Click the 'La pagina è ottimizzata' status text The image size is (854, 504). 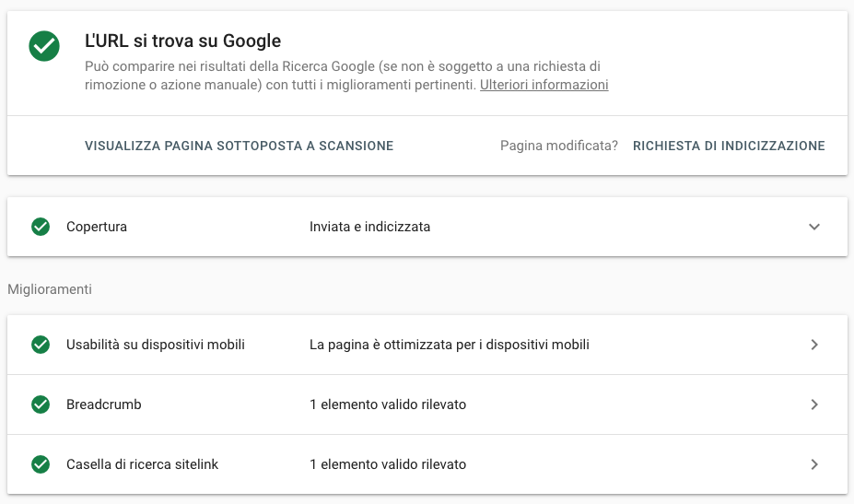pos(449,345)
